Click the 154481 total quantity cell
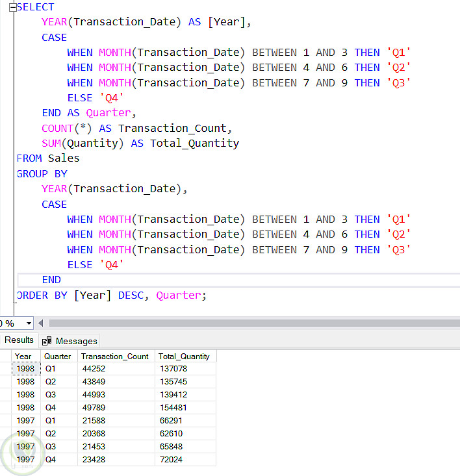The height and width of the screenshot is (476, 460). click(186, 408)
